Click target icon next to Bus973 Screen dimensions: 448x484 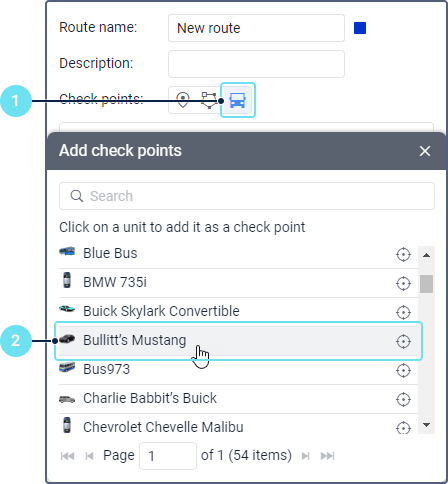(403, 371)
